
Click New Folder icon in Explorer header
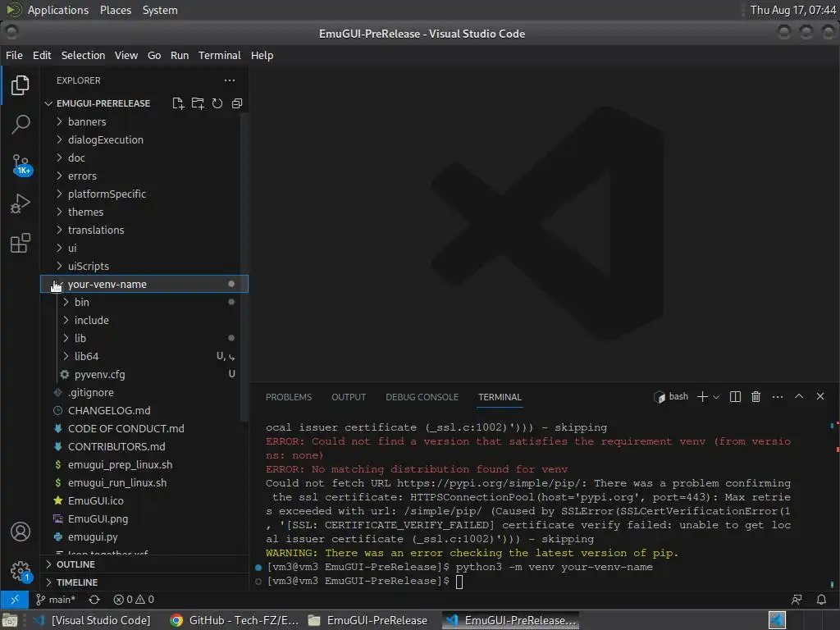click(198, 103)
